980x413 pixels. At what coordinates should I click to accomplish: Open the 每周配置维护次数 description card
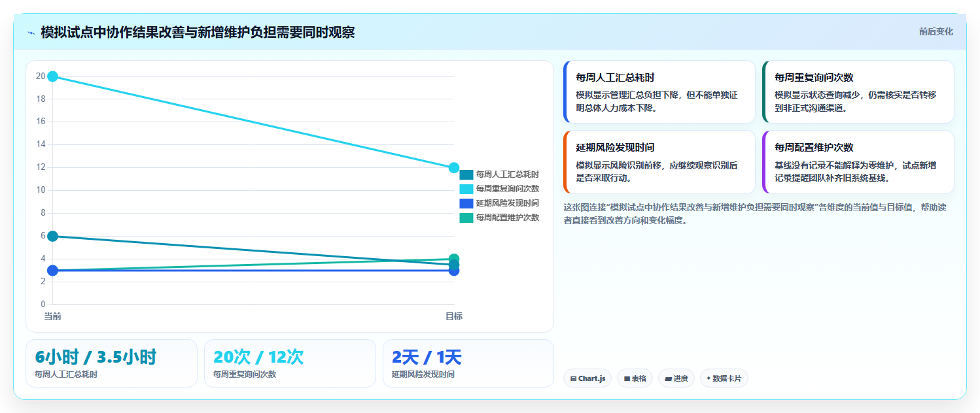click(858, 162)
